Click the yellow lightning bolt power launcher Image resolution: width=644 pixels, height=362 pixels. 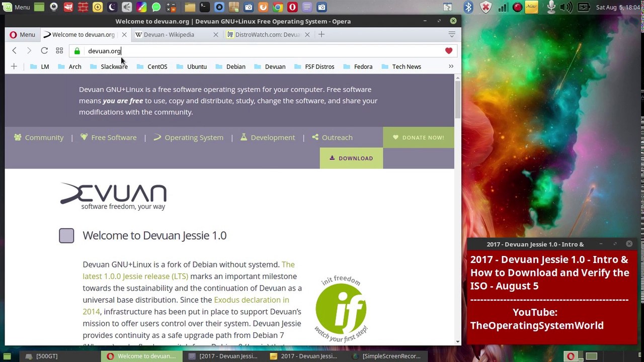coord(98,7)
